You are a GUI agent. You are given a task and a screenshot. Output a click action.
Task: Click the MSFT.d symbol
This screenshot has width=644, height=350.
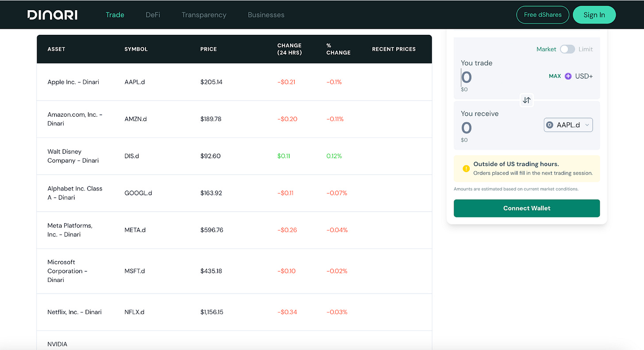[x=134, y=271]
